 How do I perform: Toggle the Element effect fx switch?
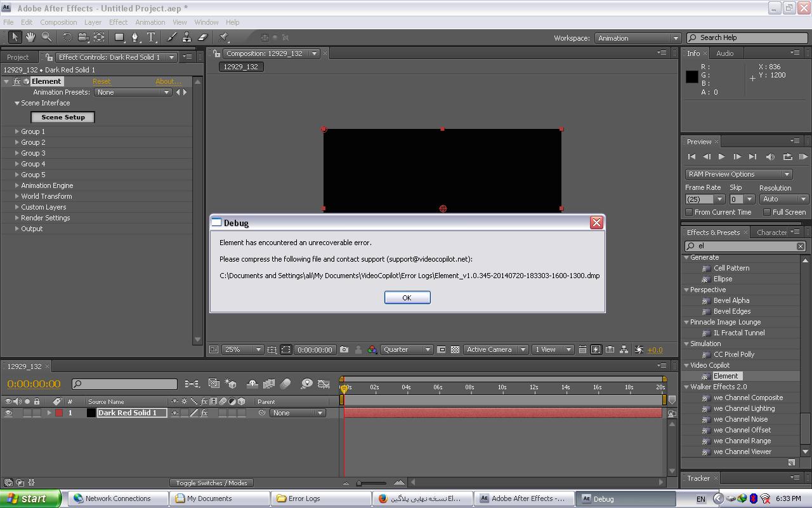[17, 81]
